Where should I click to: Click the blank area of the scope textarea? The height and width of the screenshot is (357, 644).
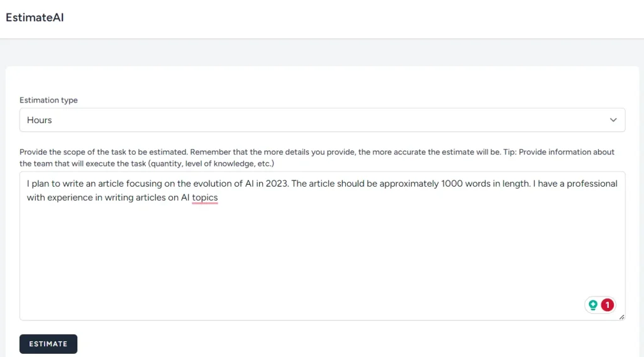314,258
